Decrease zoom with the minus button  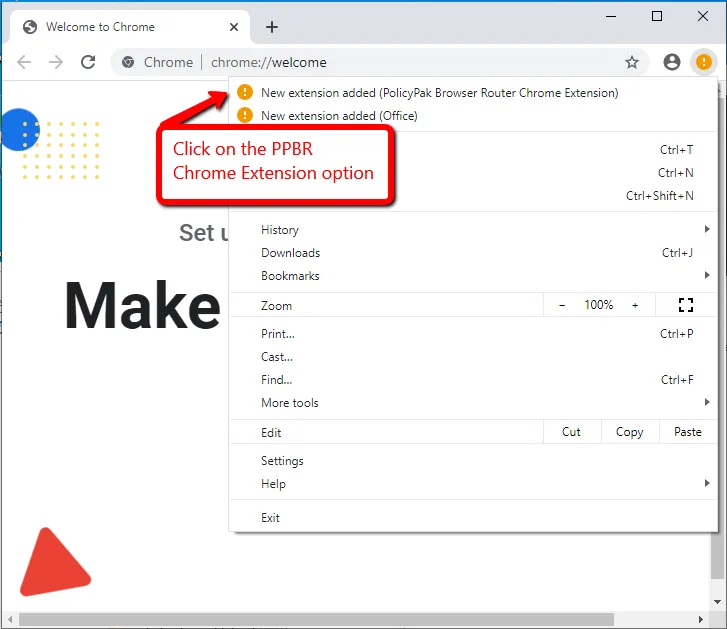(562, 305)
